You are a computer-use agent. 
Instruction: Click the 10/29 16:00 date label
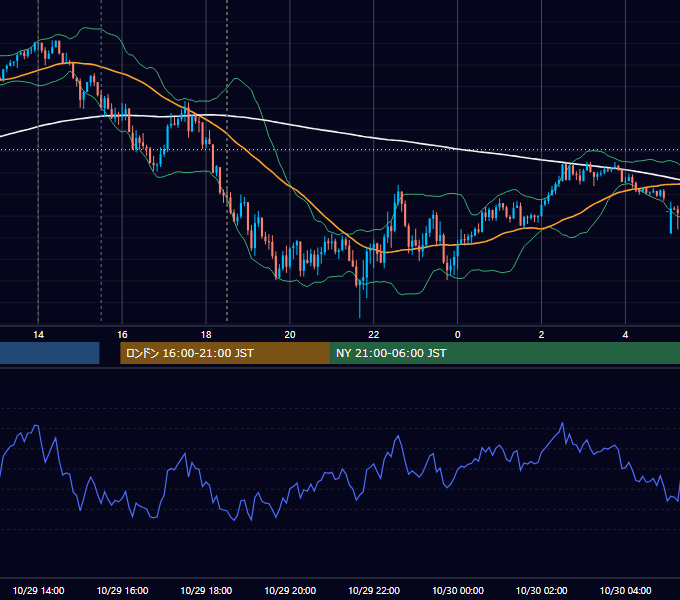[122, 590]
